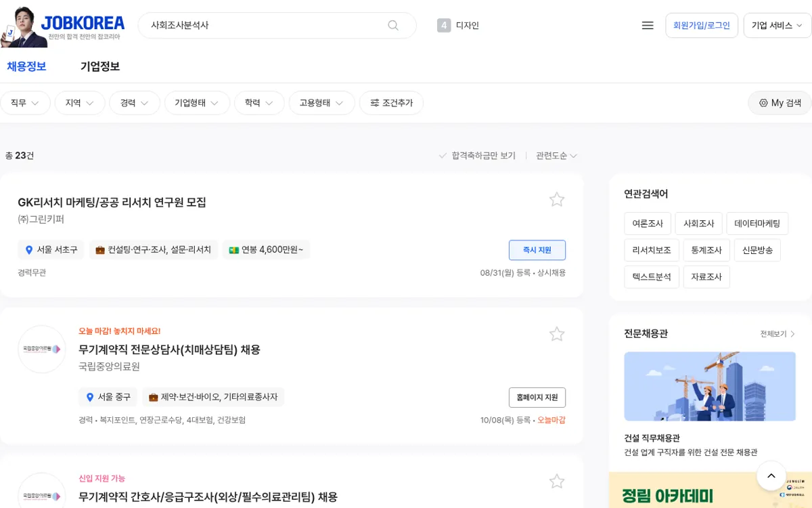Open the 직무 filter dropdown
Image resolution: width=812 pixels, height=508 pixels.
(25, 103)
